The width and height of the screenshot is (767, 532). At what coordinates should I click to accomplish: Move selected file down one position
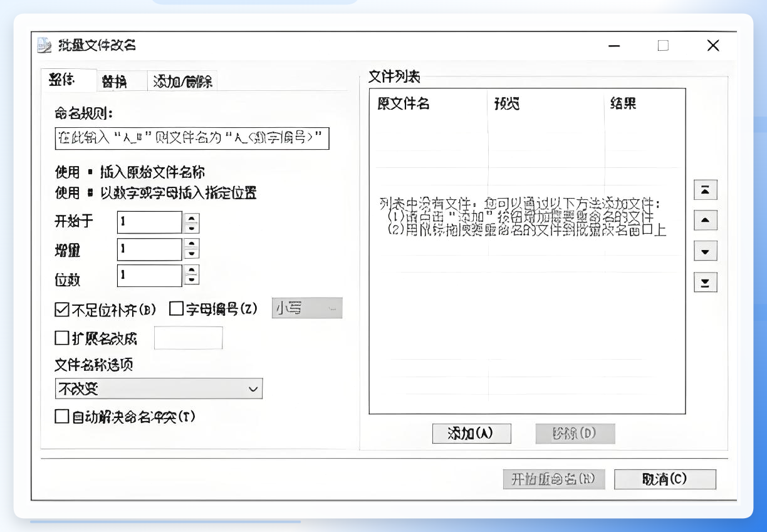(706, 251)
